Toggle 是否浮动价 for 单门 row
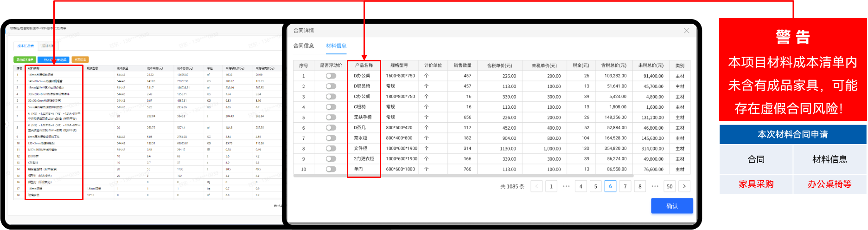The image size is (868, 230). (331, 169)
